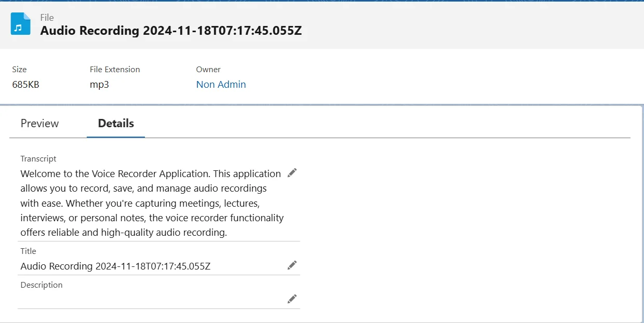Edit the Description field with pencil icon
Screen dimensions: 644x323
tap(292, 299)
